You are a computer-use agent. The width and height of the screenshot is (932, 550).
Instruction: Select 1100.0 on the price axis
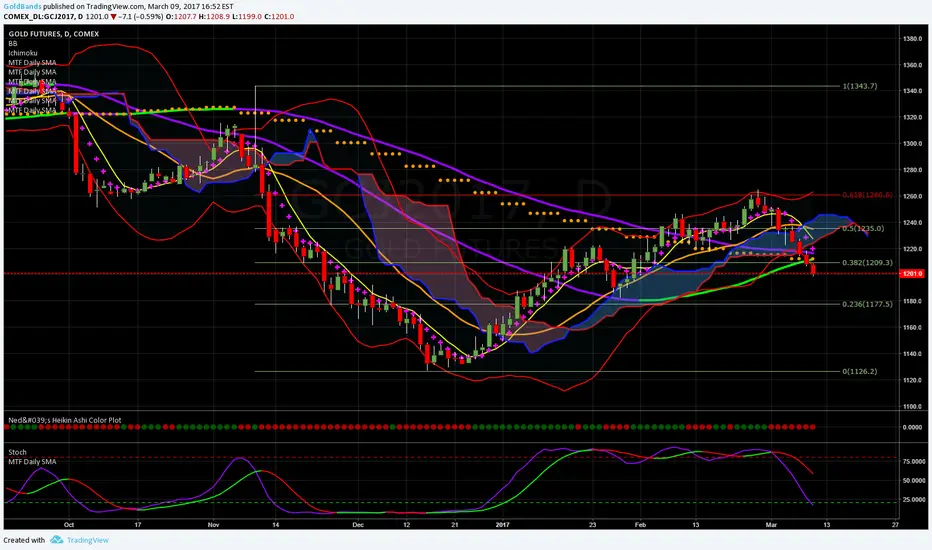click(x=912, y=406)
